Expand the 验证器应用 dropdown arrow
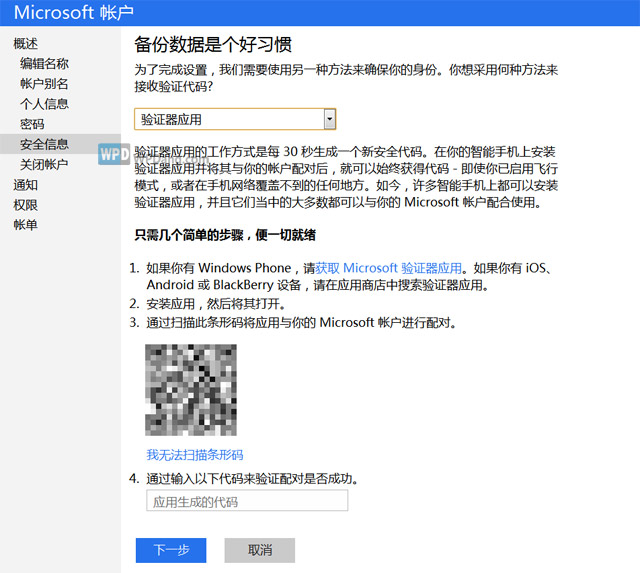This screenshot has height=573, width=640. click(x=329, y=119)
